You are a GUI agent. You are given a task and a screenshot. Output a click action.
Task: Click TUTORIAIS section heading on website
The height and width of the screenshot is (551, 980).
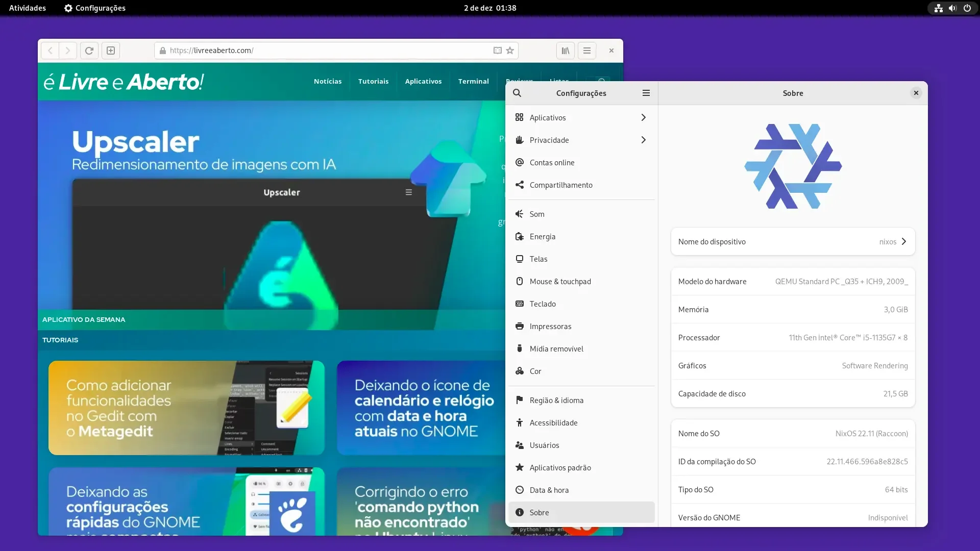click(x=60, y=340)
